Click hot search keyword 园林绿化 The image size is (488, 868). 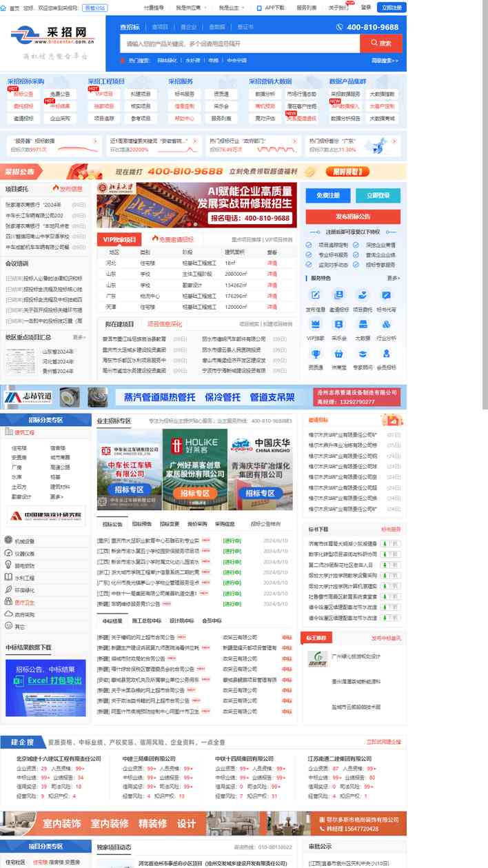pyautogui.click(x=166, y=61)
